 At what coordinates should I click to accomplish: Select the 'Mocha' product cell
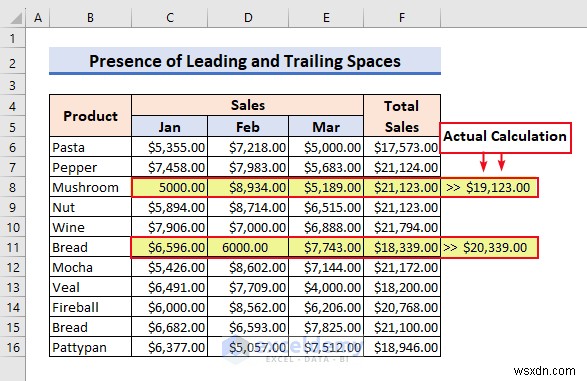coord(91,267)
